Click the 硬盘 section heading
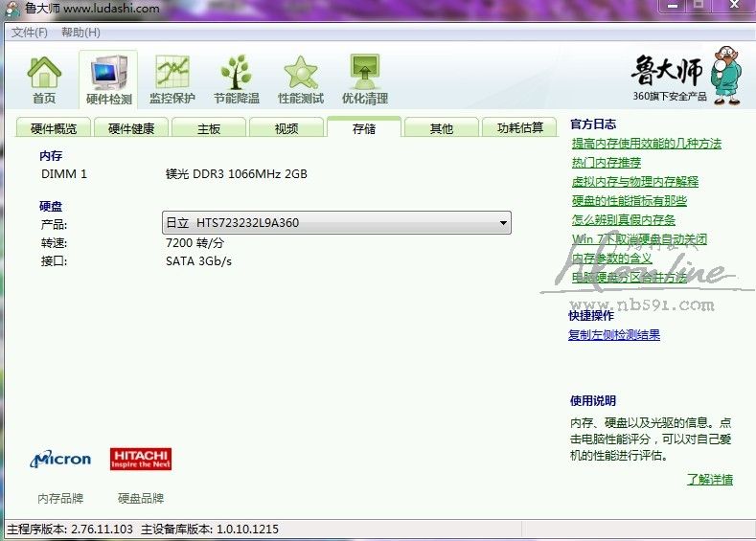The width and height of the screenshot is (756, 541). [51, 206]
